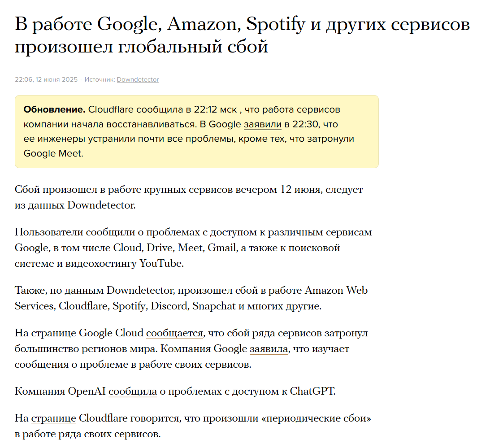
Task: Open the 'сообщается' Google Cloud link
Action: 175,333
